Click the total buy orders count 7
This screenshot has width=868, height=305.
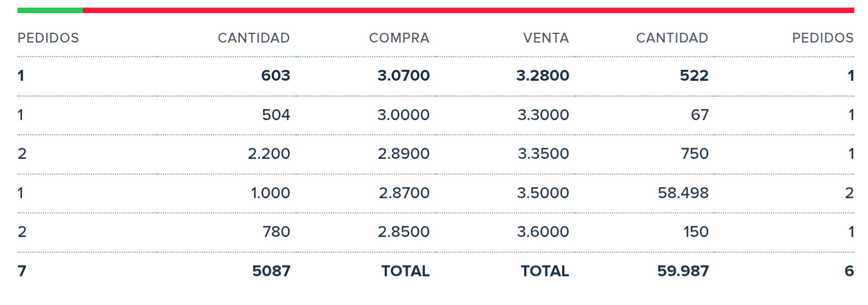[x=22, y=271]
